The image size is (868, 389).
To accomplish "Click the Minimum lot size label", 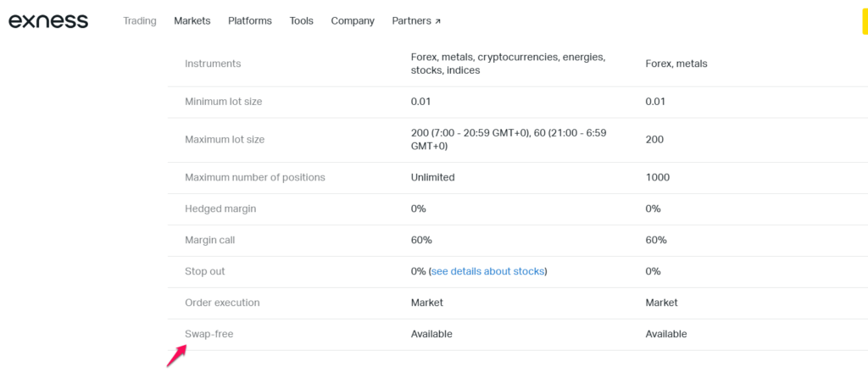I will tap(224, 102).
